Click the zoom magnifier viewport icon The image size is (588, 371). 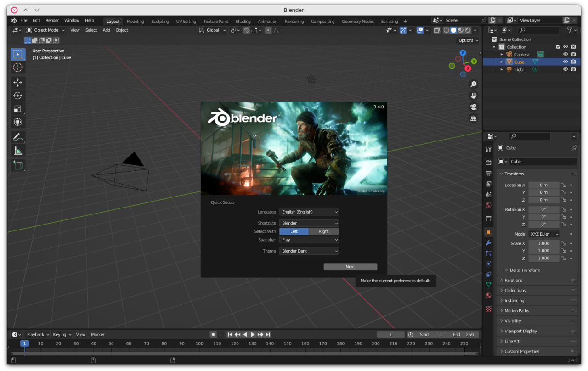(x=473, y=84)
